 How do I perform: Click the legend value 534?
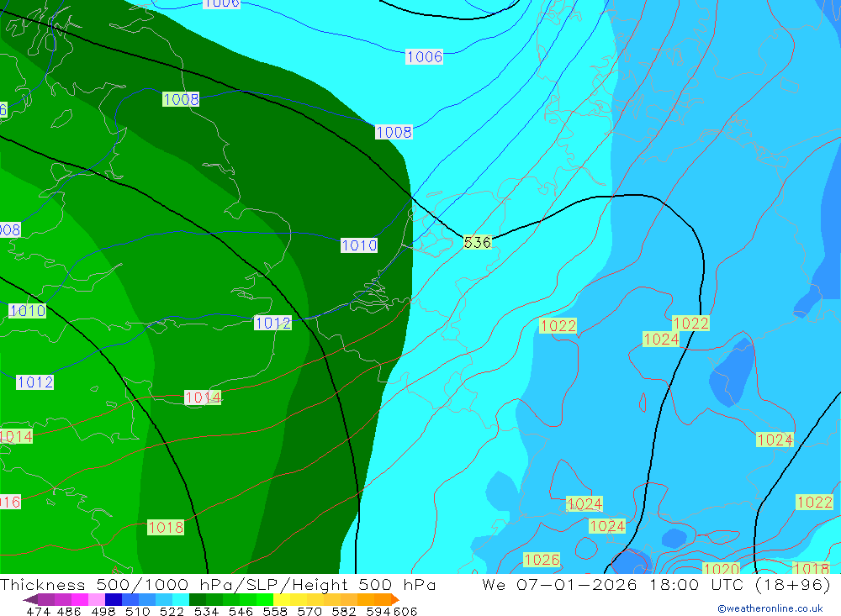(206, 611)
